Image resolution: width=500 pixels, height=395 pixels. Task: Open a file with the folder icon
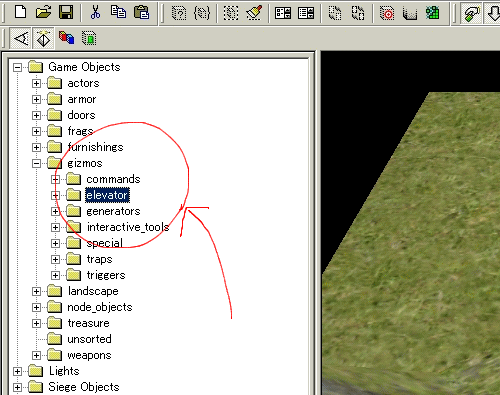click(43, 12)
